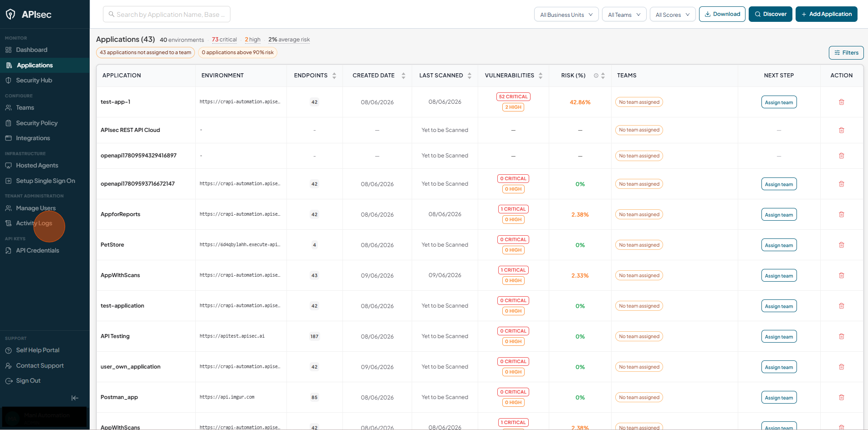Click the search applications field
This screenshot has width=868, height=430.
(x=167, y=14)
